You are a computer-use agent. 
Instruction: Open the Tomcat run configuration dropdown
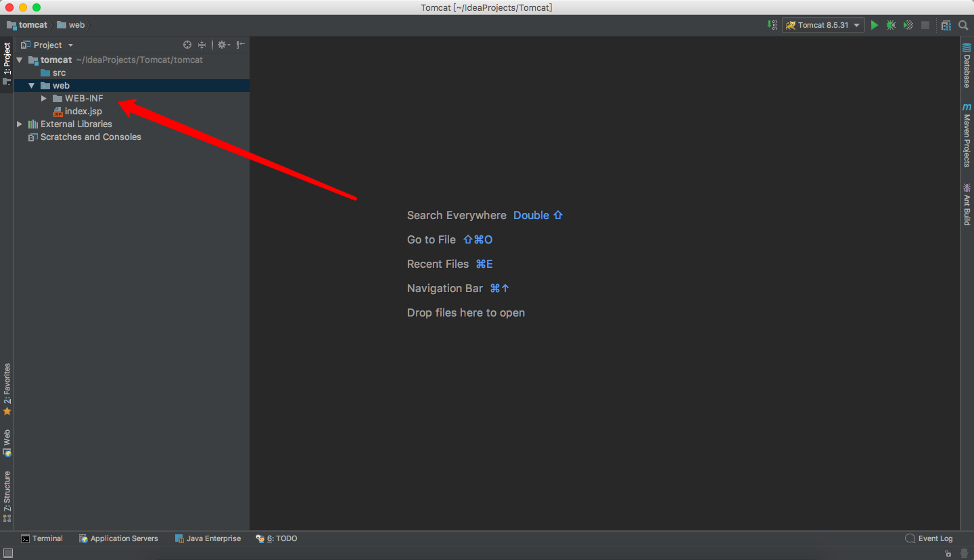[x=823, y=25]
